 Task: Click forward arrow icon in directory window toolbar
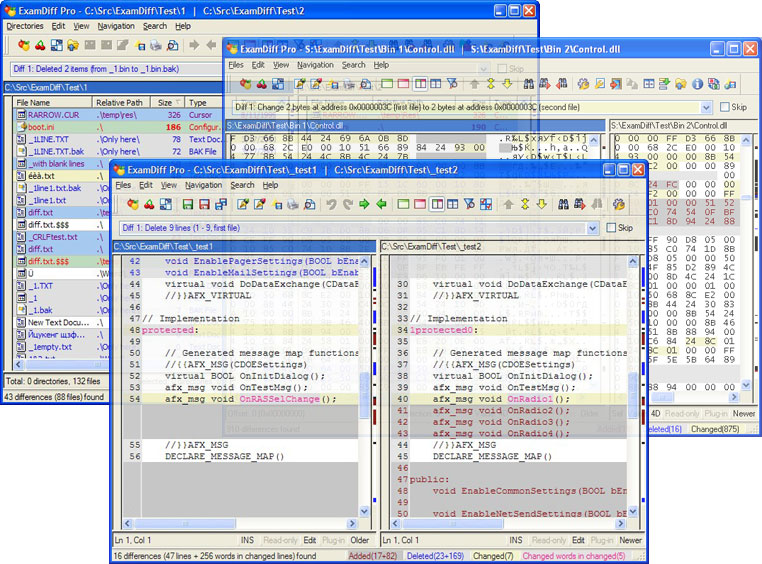[x=194, y=46]
